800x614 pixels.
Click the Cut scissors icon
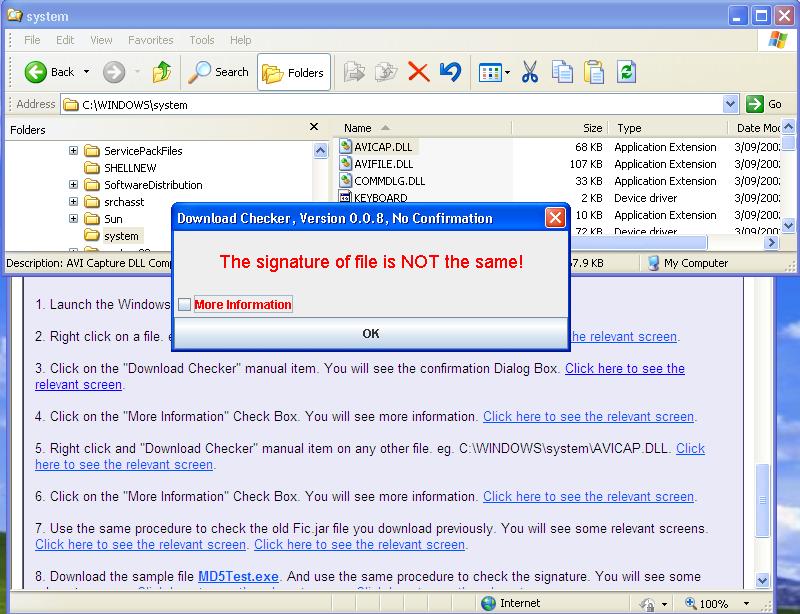pyautogui.click(x=530, y=72)
